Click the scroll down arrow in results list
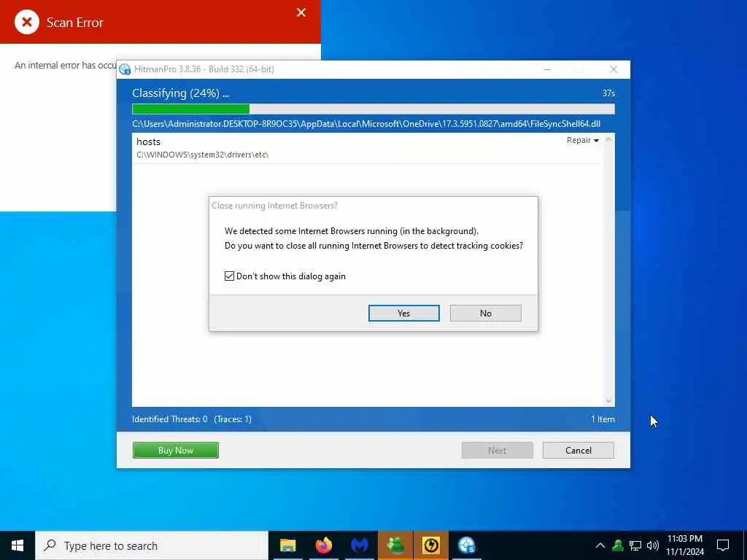747x560 pixels. tap(608, 401)
